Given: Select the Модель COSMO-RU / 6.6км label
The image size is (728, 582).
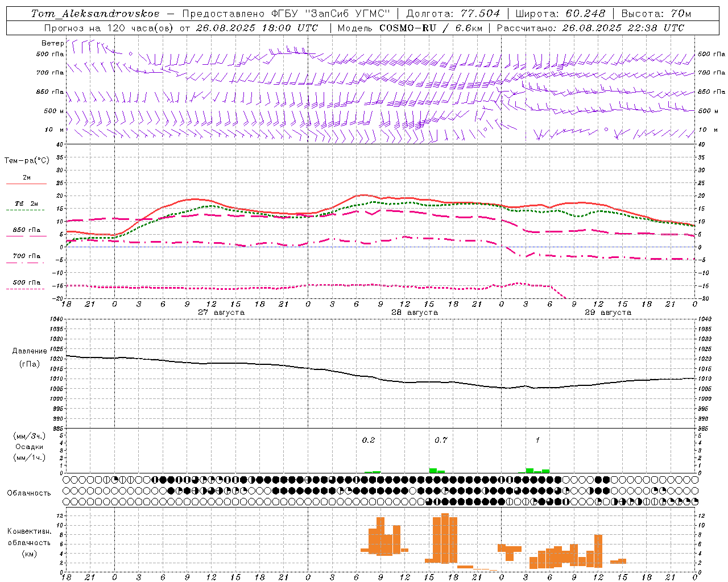Looking at the screenshot, I should pyautogui.click(x=410, y=28).
